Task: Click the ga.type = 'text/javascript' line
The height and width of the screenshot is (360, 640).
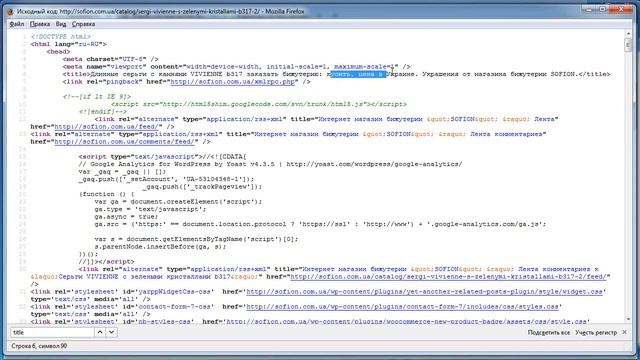Action: (150, 209)
